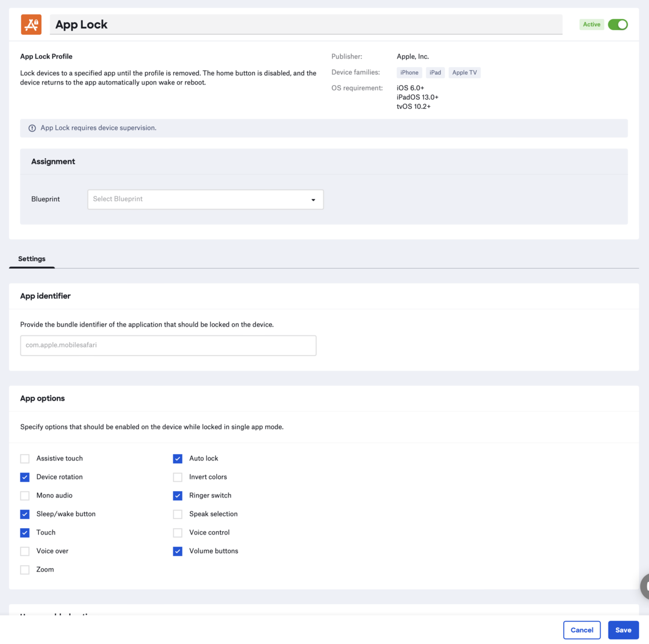649x644 pixels.
Task: Click the info icon in supervision notice
Action: point(32,128)
